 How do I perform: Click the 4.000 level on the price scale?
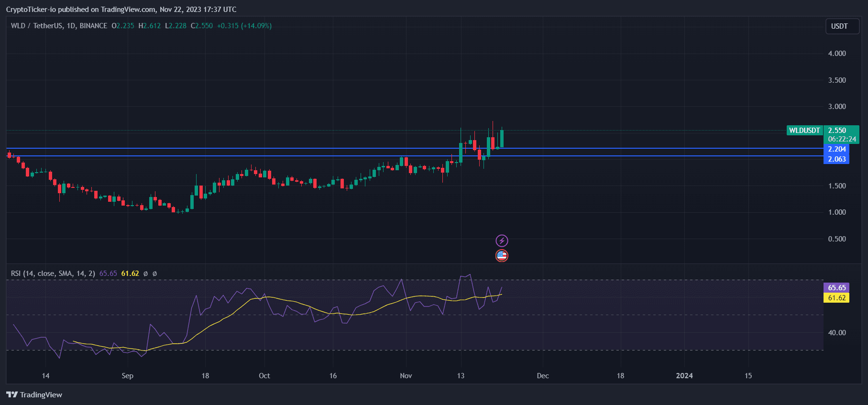[x=836, y=54]
